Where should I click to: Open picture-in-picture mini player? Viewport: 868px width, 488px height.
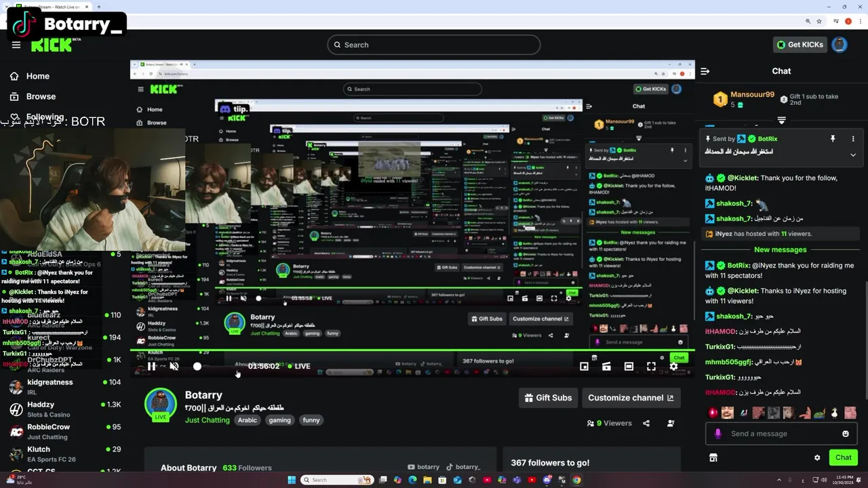pos(584,366)
